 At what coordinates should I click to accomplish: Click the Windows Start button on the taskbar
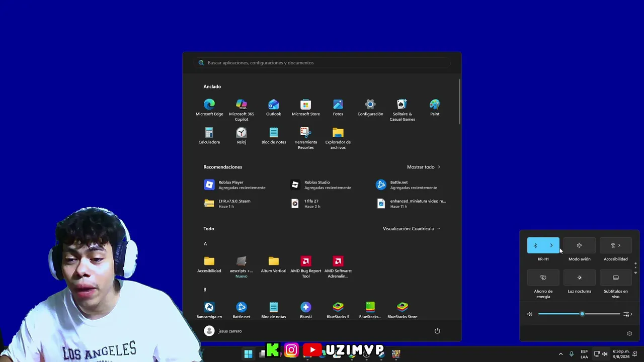(248, 354)
